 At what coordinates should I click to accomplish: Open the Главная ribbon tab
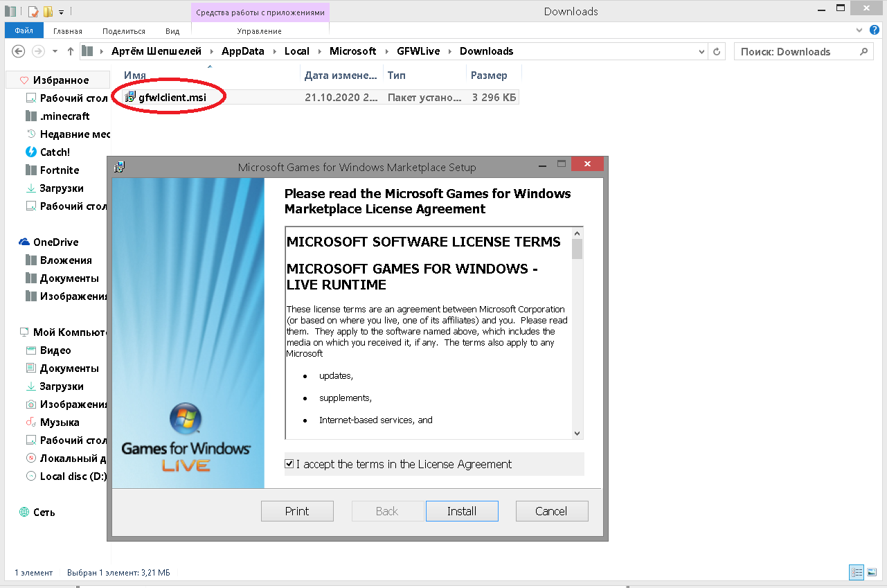tap(68, 30)
